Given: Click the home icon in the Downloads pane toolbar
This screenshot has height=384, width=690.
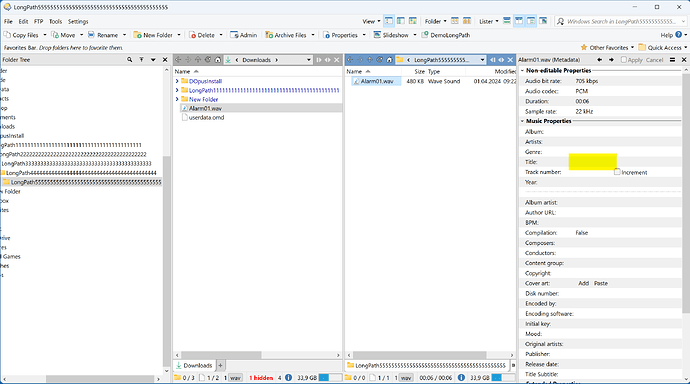Looking at the screenshot, I should tap(217, 60).
